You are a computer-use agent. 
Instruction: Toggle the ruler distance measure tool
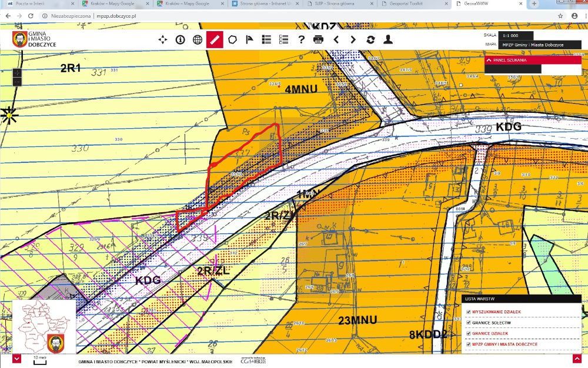click(x=215, y=40)
